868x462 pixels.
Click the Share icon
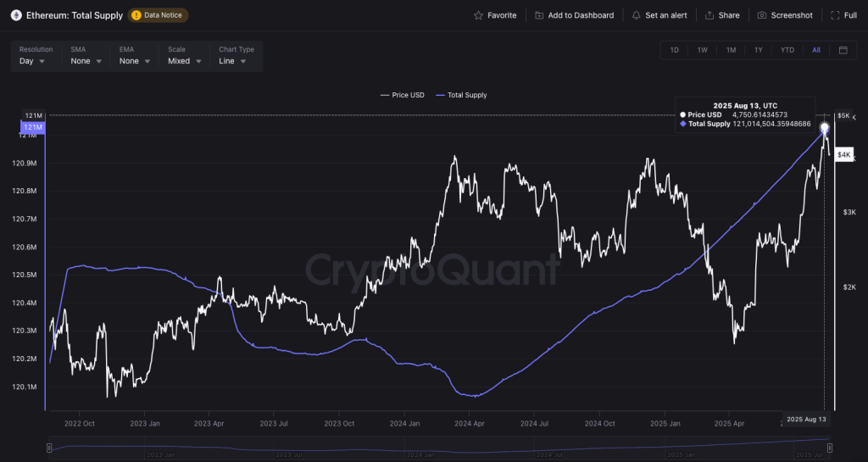[709, 15]
